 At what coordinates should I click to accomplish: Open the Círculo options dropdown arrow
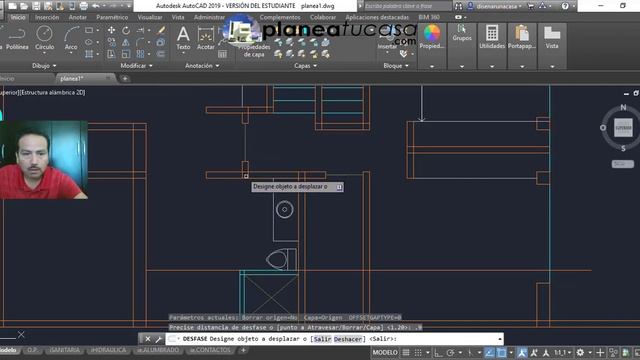pos(44,53)
